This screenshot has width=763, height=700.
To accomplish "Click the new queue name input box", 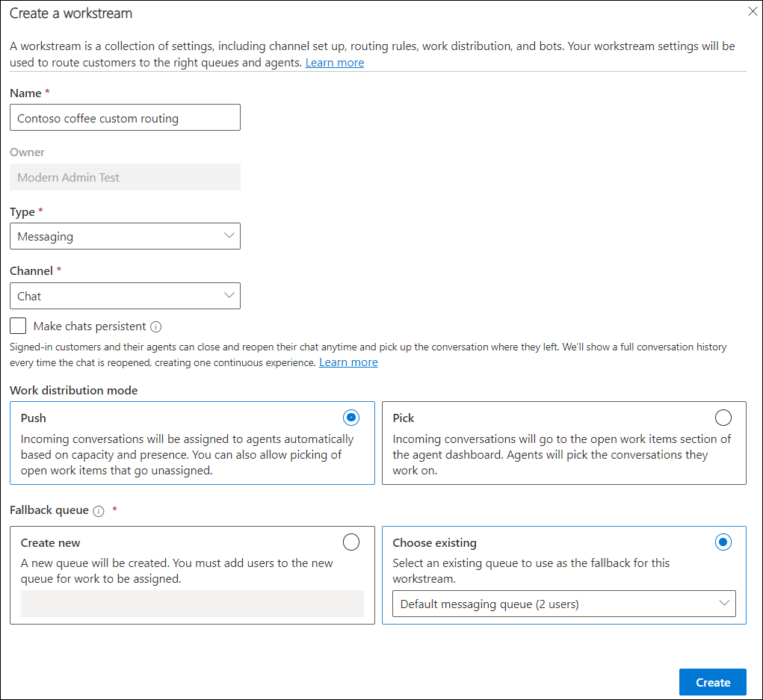I will (192, 604).
